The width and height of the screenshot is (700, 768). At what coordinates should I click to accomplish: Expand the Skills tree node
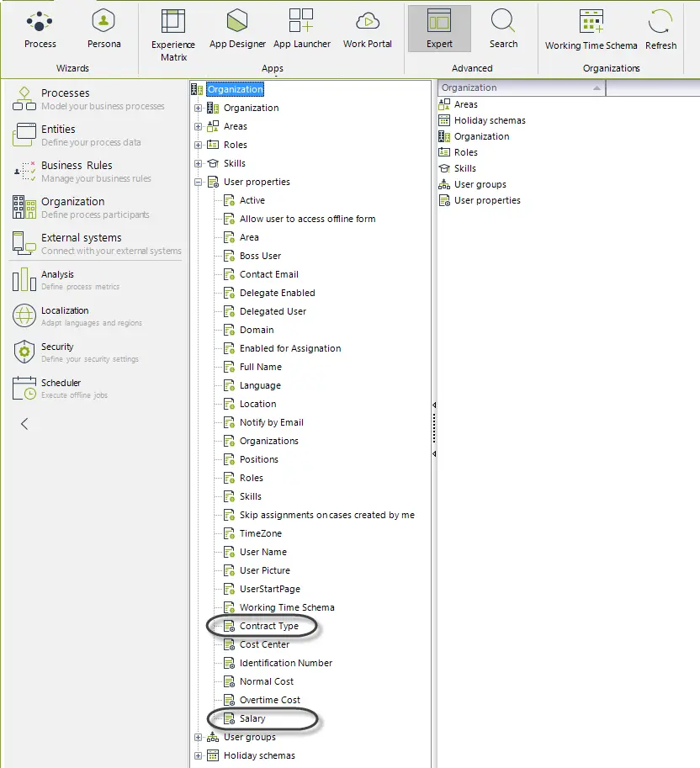click(198, 163)
